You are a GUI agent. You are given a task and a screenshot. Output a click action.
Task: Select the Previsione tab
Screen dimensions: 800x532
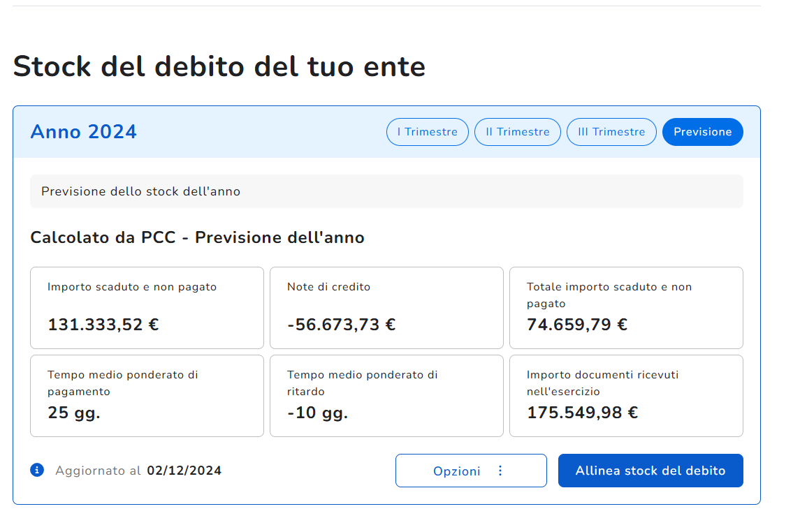[x=702, y=132]
